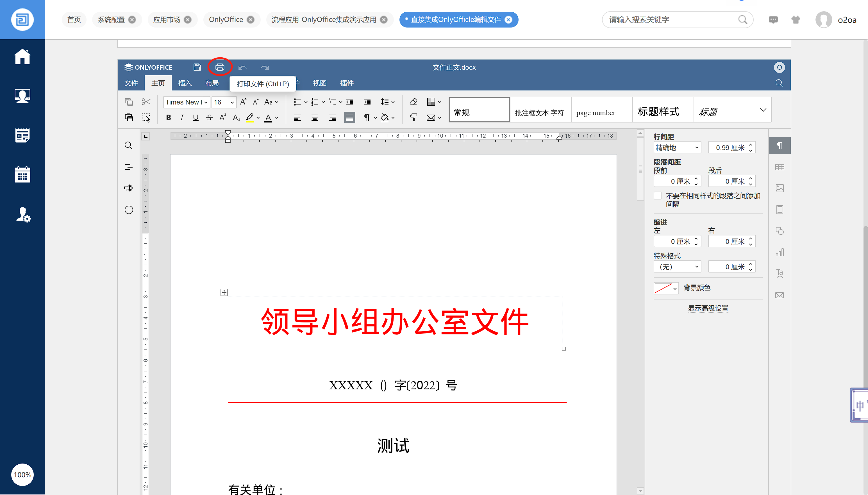Open the 插入 ribbon tab
This screenshot has height=495, width=868.
[x=185, y=83]
